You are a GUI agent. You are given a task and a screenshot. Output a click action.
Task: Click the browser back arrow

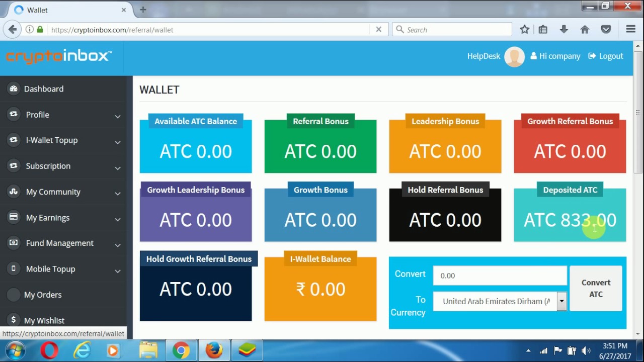click(x=13, y=30)
